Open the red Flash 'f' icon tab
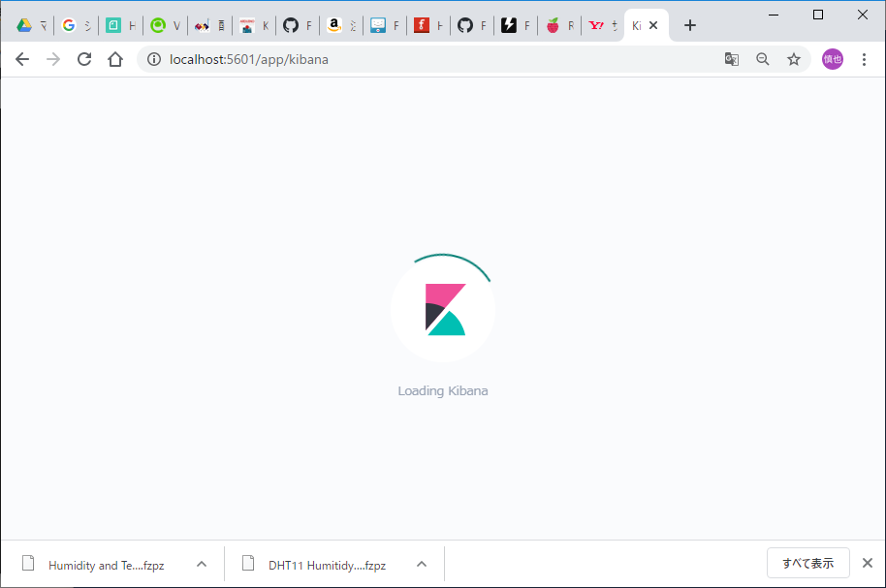886x588 pixels. pyautogui.click(x=428, y=25)
